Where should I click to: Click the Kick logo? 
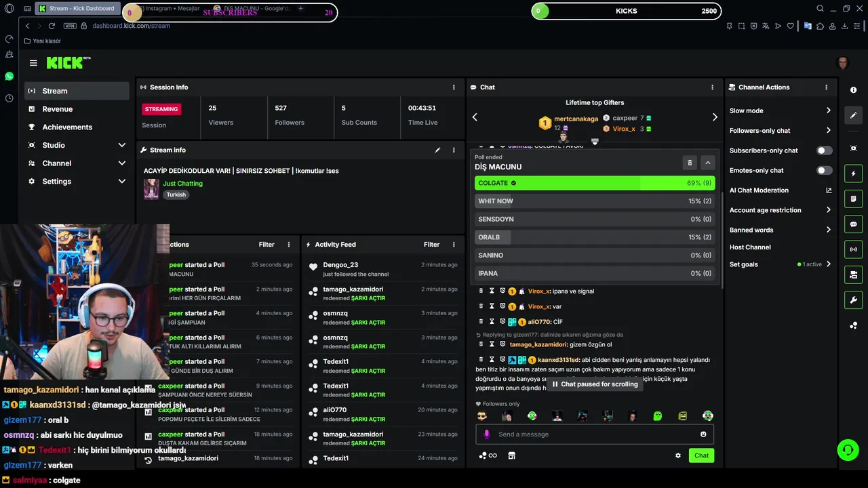click(68, 62)
